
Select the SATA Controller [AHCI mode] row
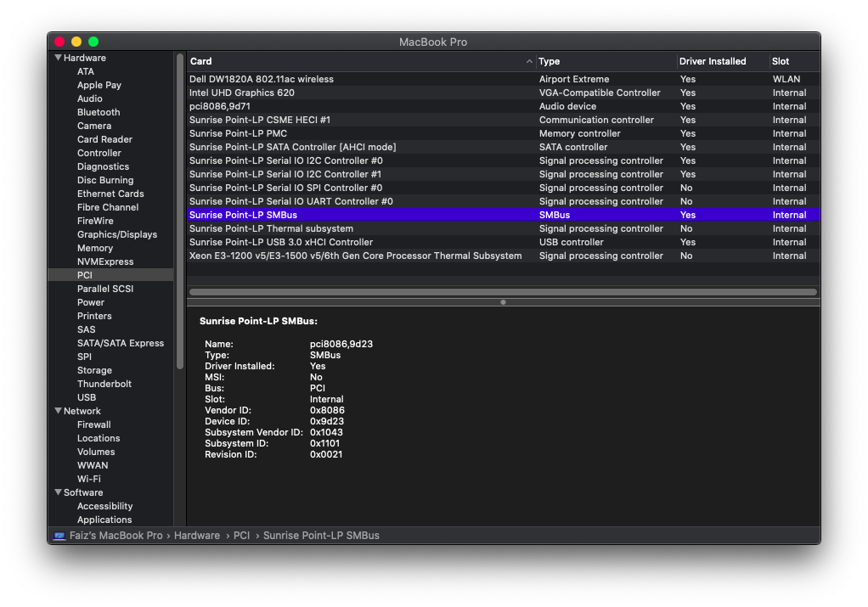click(x=503, y=147)
